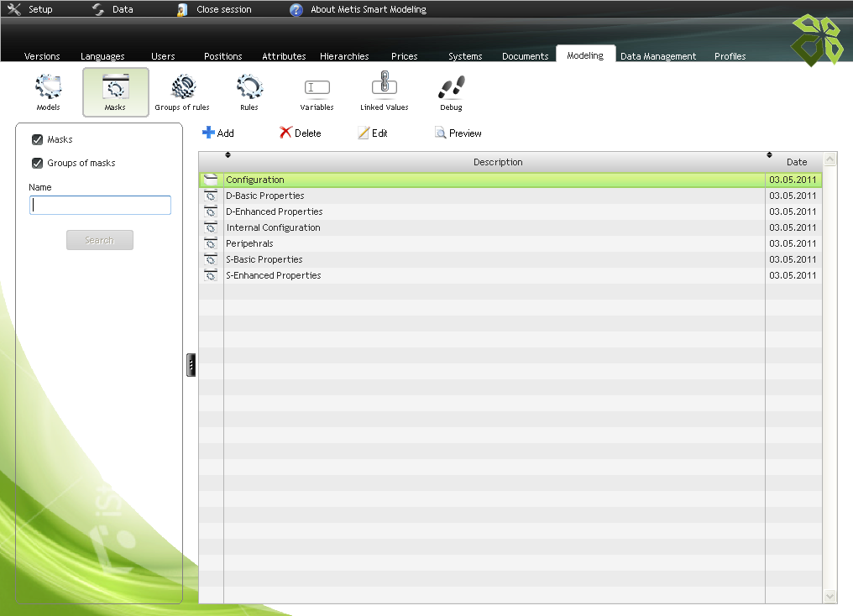Viewport: 853px width, 616px height.
Task: Select the D-Enhanced Properties row
Action: [x=510, y=211]
